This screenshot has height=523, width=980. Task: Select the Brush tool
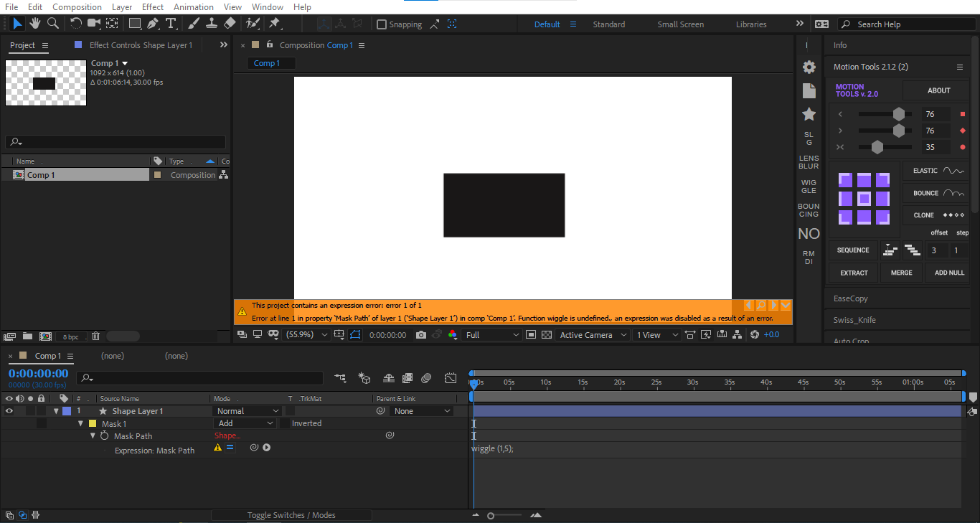[192, 24]
